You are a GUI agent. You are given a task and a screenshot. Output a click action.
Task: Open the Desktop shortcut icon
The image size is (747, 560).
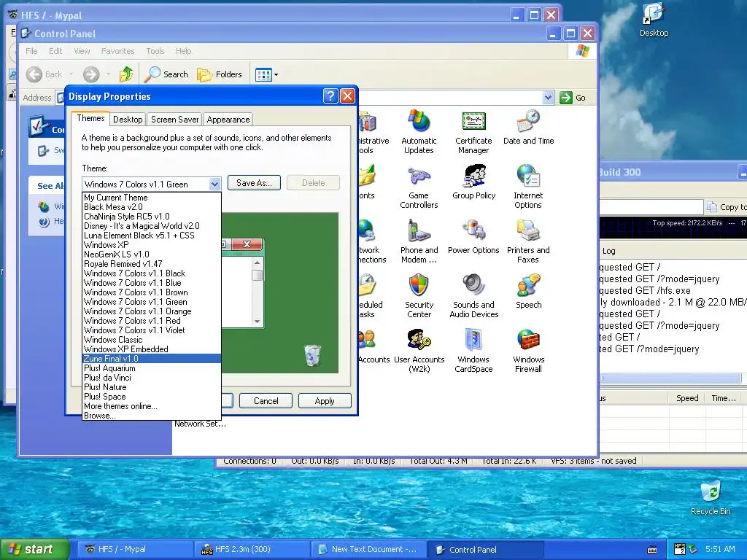coord(654,20)
